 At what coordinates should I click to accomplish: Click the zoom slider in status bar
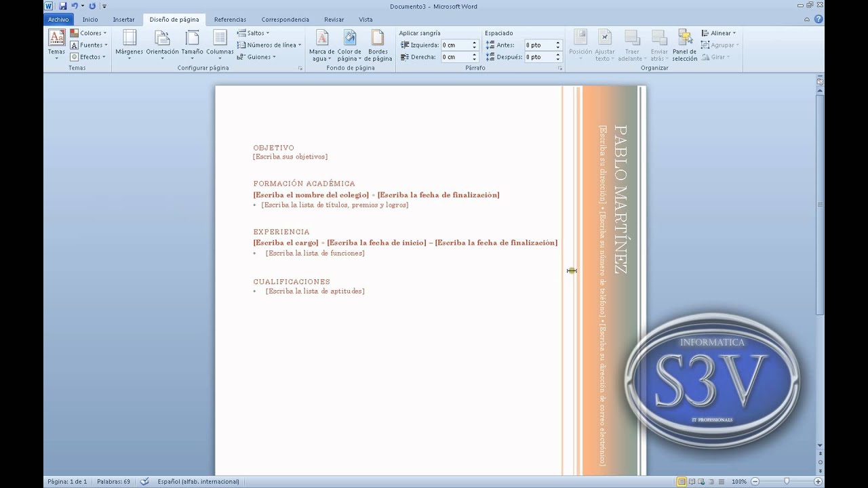[786, 481]
